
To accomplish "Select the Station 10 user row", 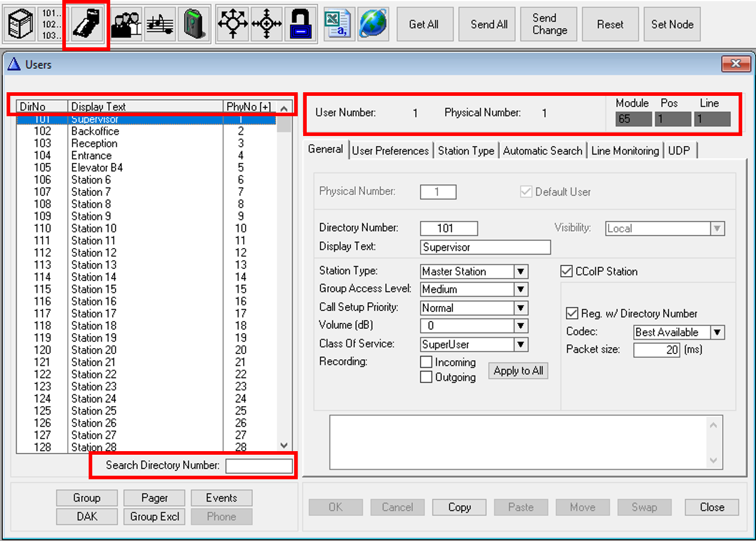I will (x=146, y=228).
